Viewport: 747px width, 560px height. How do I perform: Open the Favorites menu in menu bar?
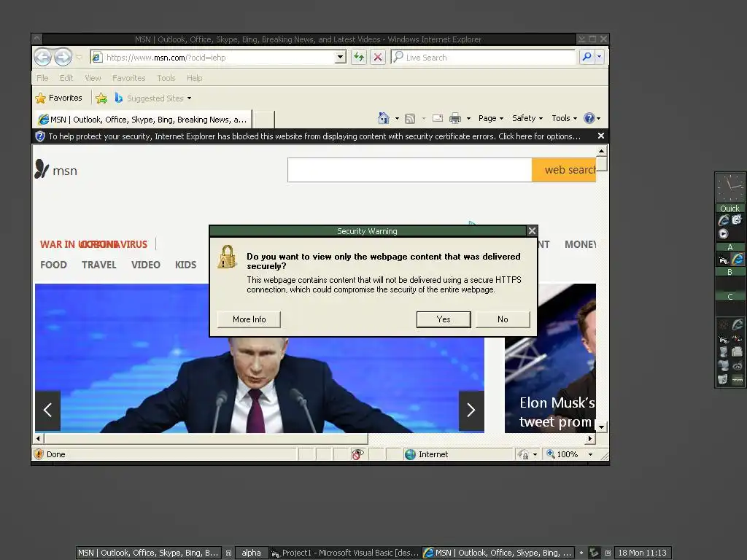click(128, 78)
